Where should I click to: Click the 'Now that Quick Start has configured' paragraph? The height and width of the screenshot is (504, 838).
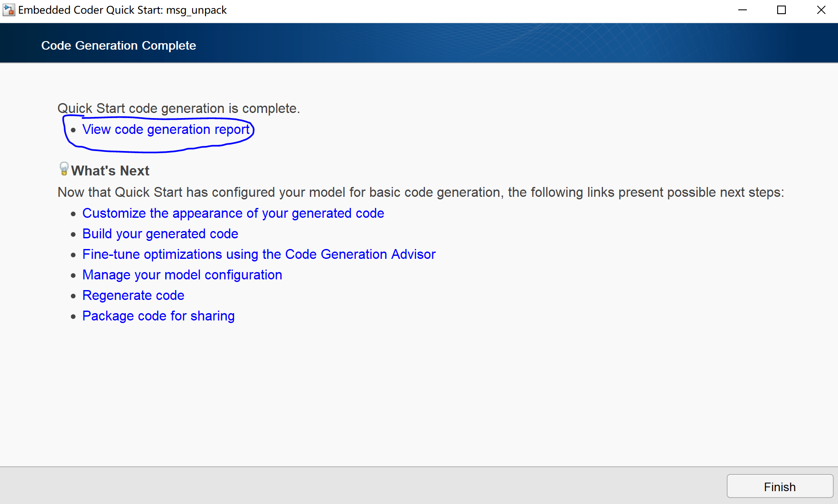click(421, 192)
